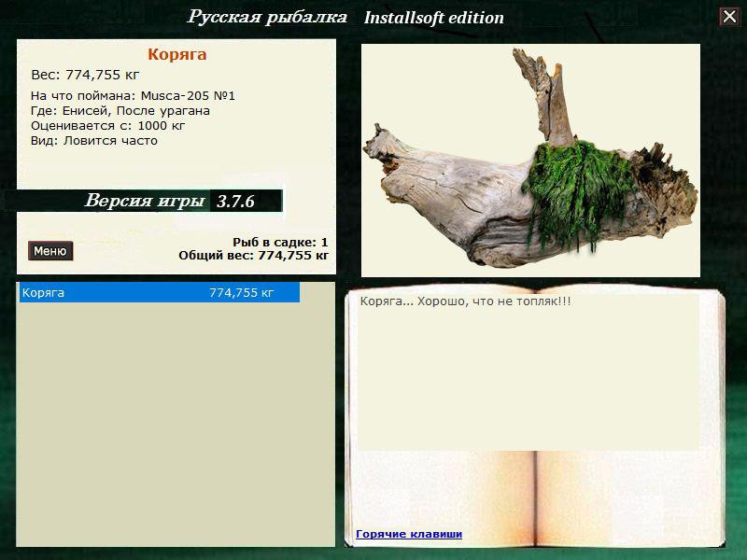The image size is (747, 560).
Task: Click the notebook note about Коряга
Action: pyautogui.click(x=465, y=301)
